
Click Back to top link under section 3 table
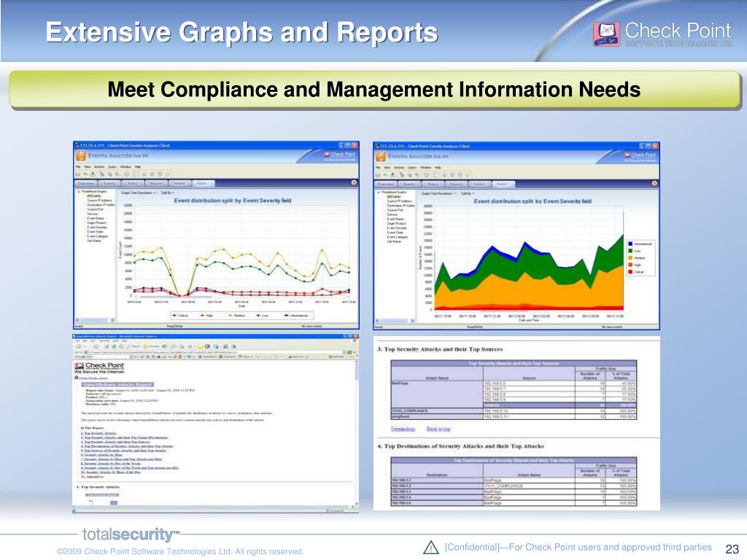[438, 429]
